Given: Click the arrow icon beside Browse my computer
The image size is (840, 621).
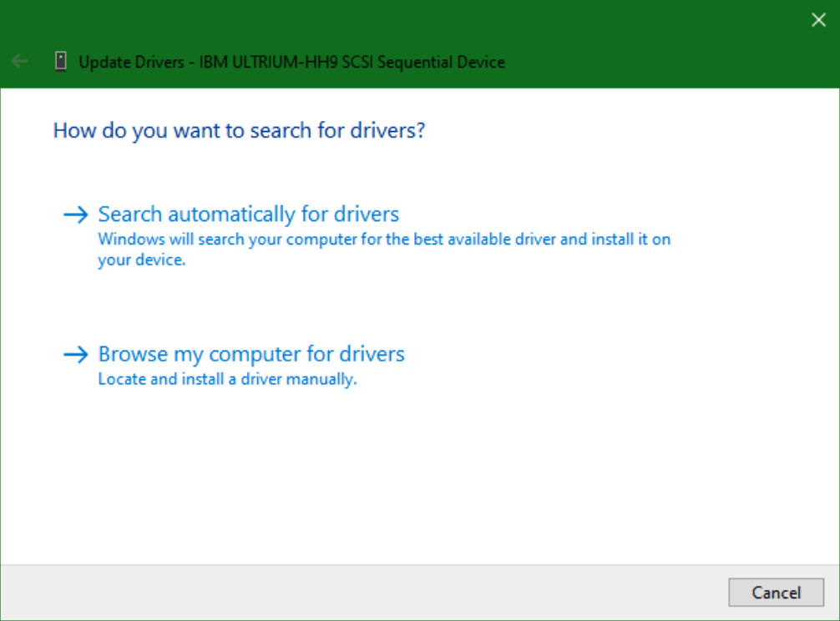Looking at the screenshot, I should click(76, 355).
